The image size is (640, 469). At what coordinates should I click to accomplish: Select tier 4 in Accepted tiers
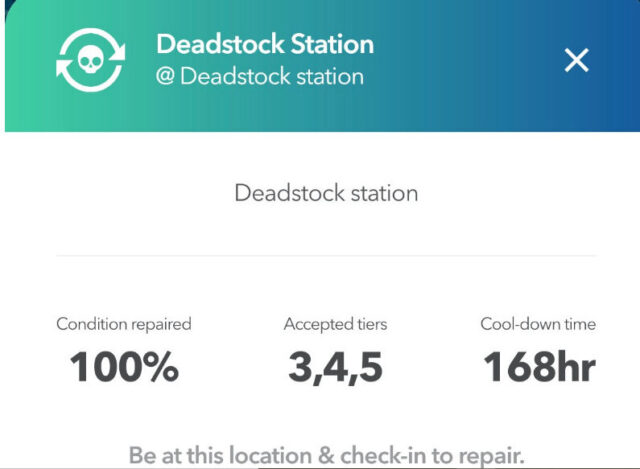(x=336, y=367)
